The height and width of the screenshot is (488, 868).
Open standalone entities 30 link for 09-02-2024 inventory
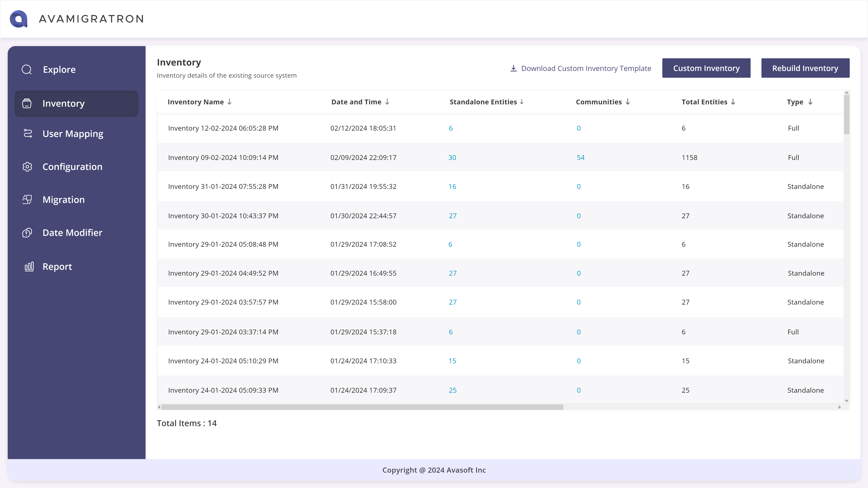point(452,158)
